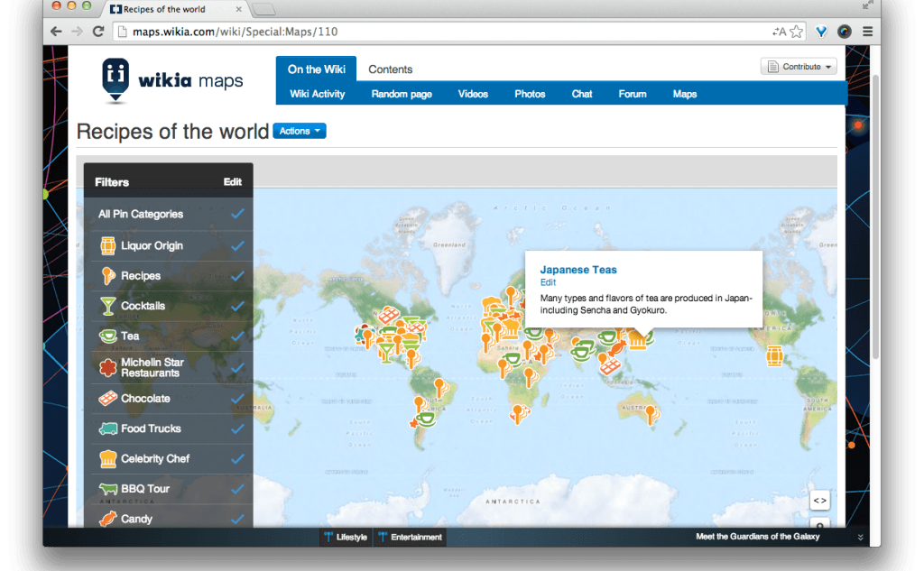The width and height of the screenshot is (924, 571).
Task: Click the barrel pin in the Pacific
Action: pos(774,355)
